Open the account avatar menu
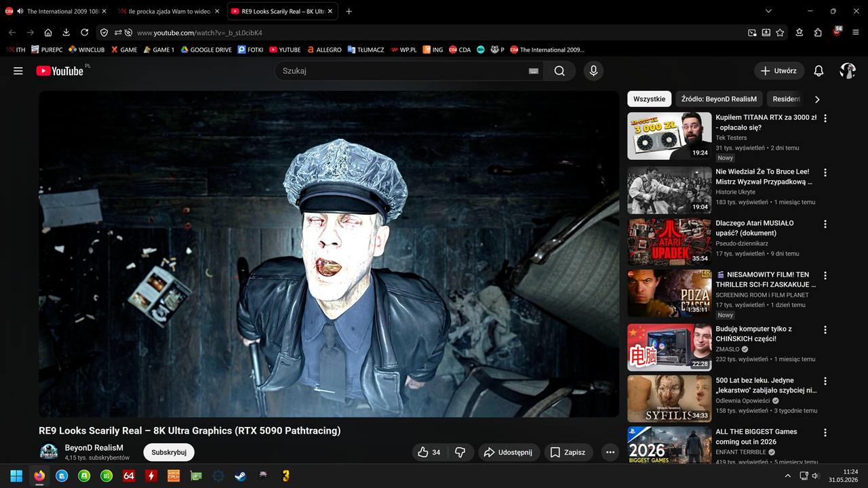The height and width of the screenshot is (488, 868). pyautogui.click(x=848, y=70)
